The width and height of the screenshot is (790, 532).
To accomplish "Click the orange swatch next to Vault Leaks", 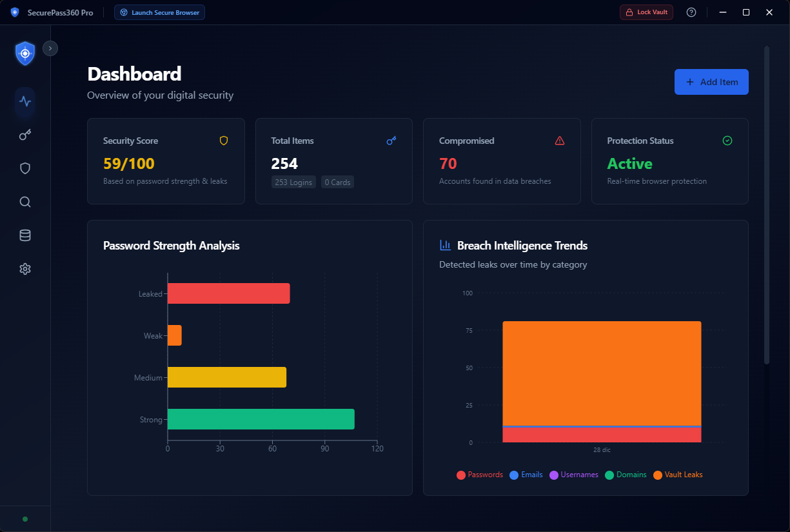I will click(657, 475).
